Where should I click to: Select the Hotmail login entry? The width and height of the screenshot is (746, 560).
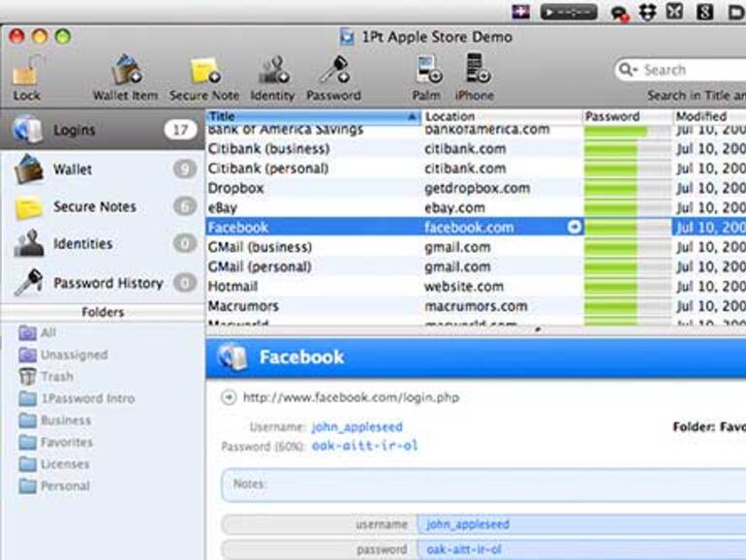tap(476, 287)
